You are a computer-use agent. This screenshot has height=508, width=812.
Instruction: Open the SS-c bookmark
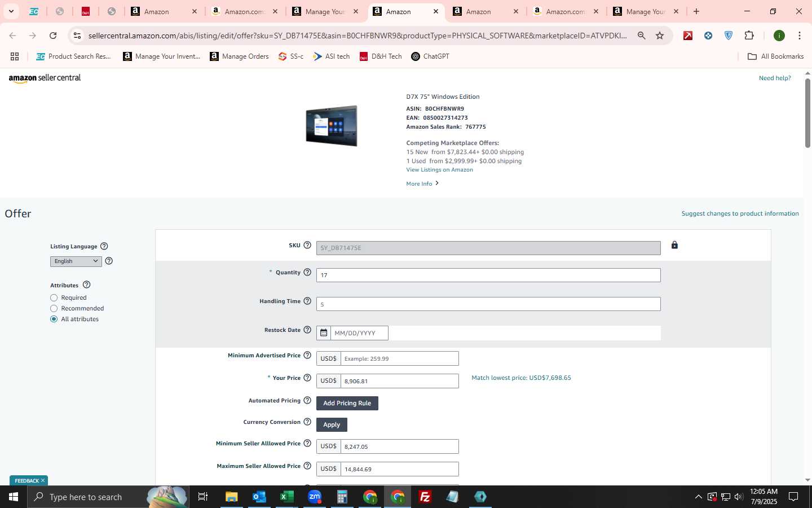pyautogui.click(x=291, y=56)
